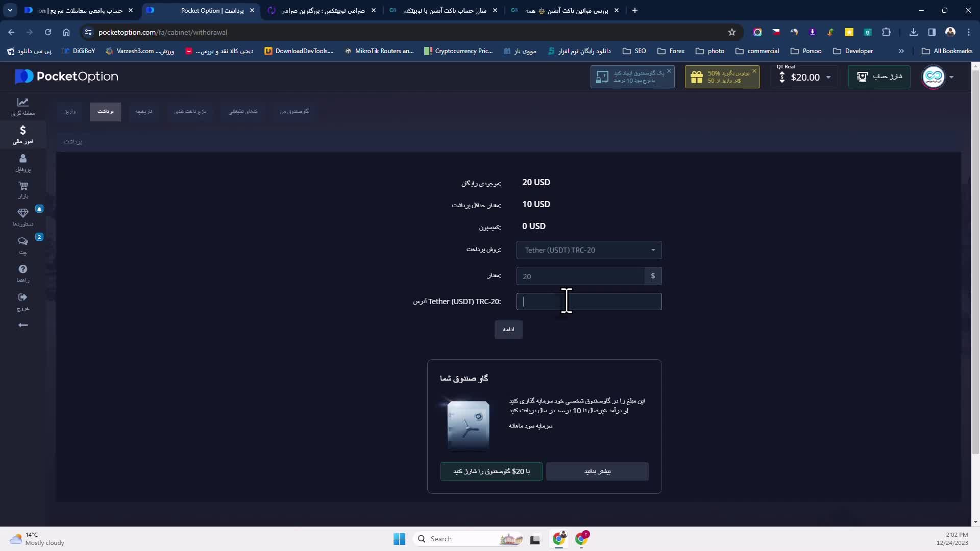Collapse sidebar using the left arrow icon
Screen dimensions: 980x551
(x=22, y=325)
